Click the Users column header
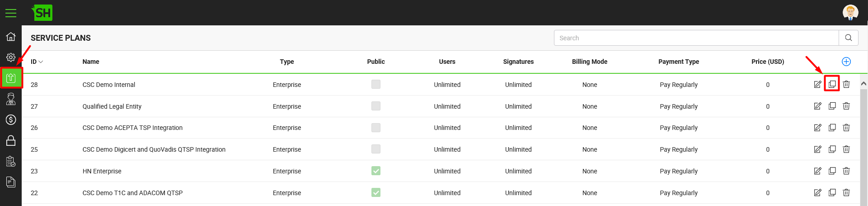The width and height of the screenshot is (868, 206). [447, 62]
